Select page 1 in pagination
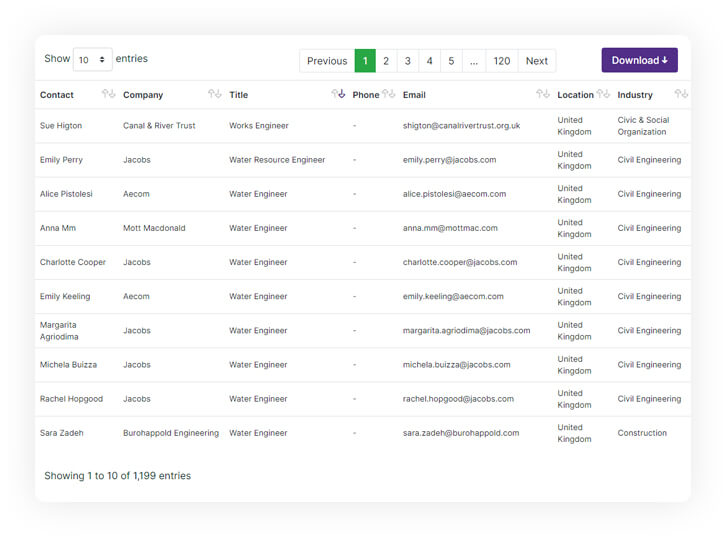725x537 pixels. pyautogui.click(x=365, y=61)
